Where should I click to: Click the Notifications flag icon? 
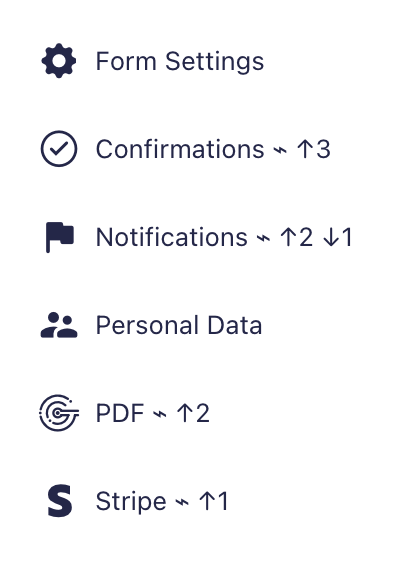(x=60, y=237)
